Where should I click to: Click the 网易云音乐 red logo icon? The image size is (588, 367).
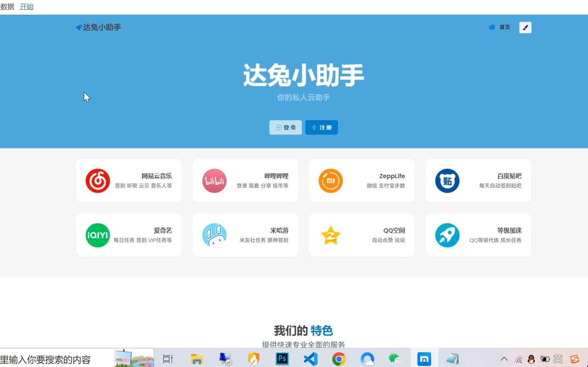pos(98,181)
